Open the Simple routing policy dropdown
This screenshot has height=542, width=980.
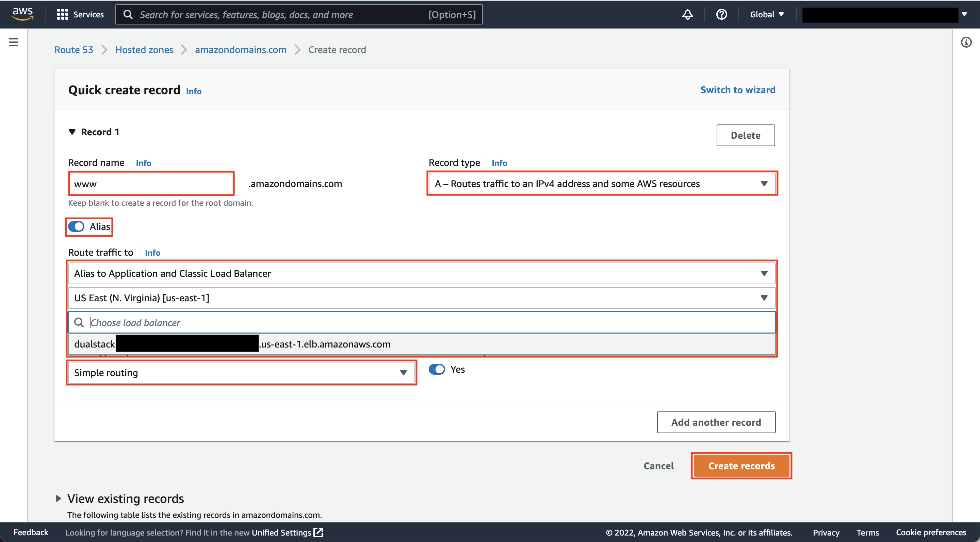(x=241, y=372)
